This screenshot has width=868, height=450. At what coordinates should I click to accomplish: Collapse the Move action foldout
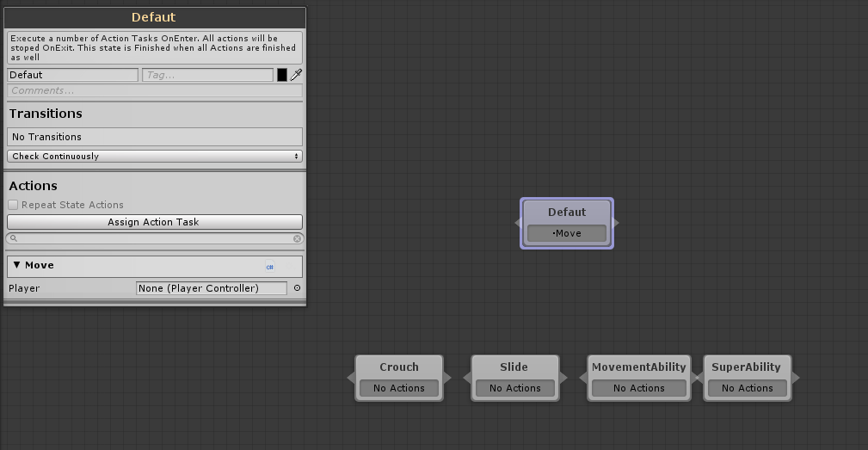pos(16,265)
